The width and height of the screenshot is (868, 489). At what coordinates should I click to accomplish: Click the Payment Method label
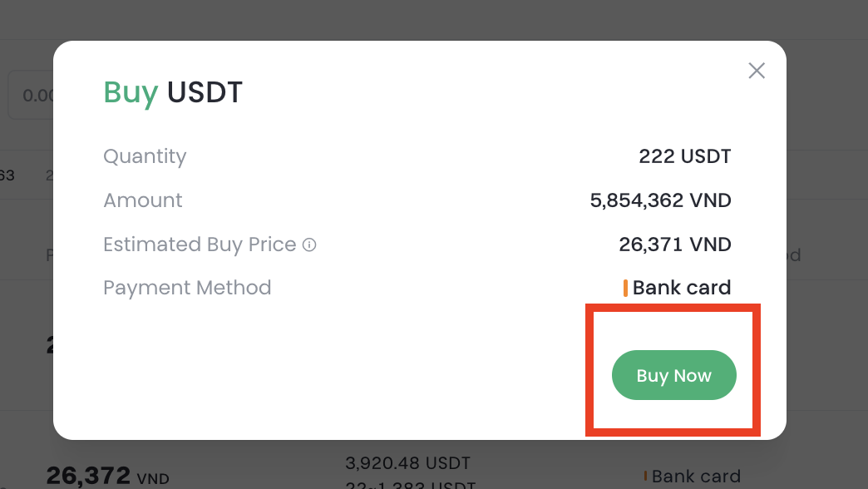187,289
